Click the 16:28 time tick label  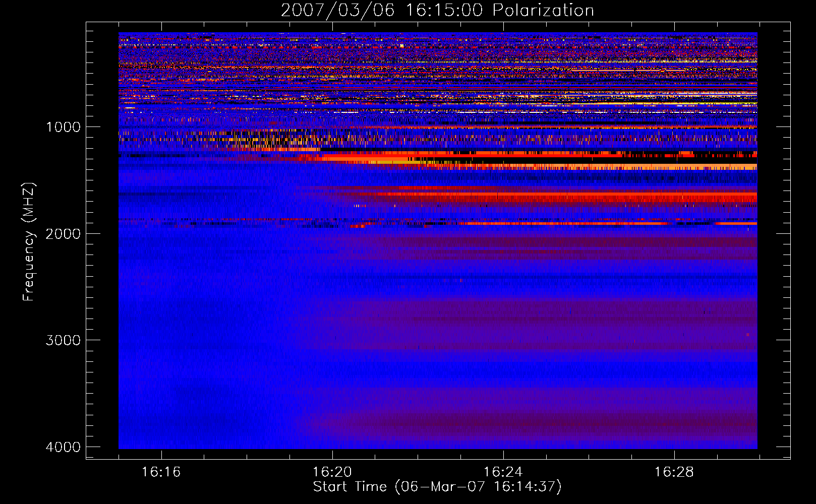pos(674,472)
